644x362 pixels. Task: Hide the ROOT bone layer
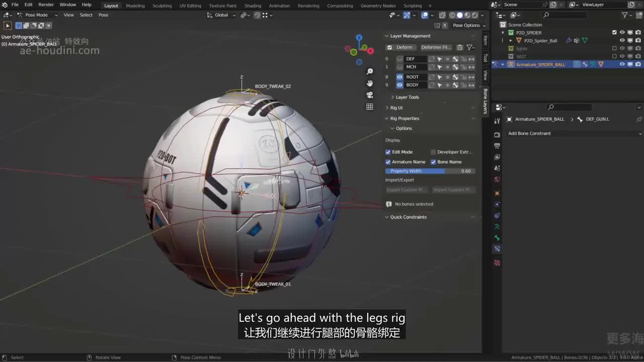point(399,77)
